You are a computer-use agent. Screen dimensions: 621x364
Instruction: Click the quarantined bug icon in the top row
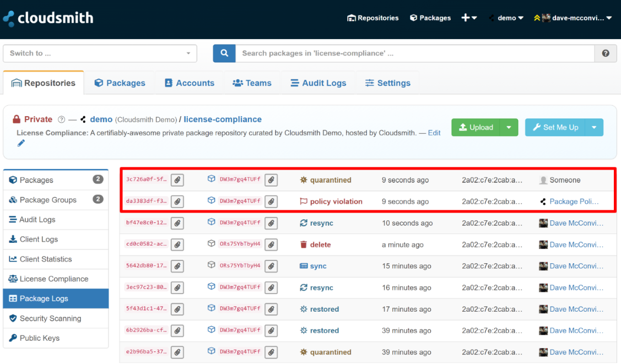(304, 180)
